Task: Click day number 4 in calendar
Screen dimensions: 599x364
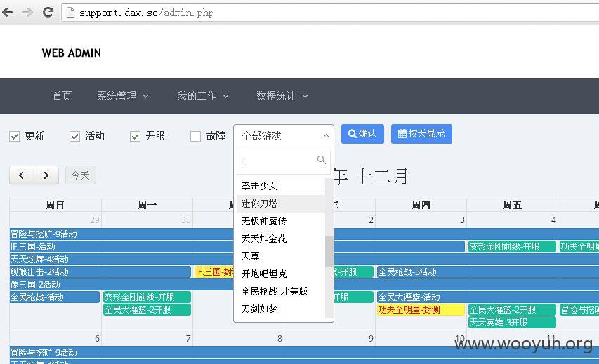Action: [x=553, y=220]
